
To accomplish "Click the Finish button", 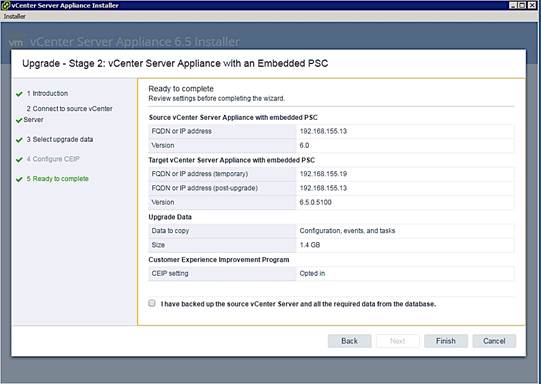I will [x=446, y=341].
